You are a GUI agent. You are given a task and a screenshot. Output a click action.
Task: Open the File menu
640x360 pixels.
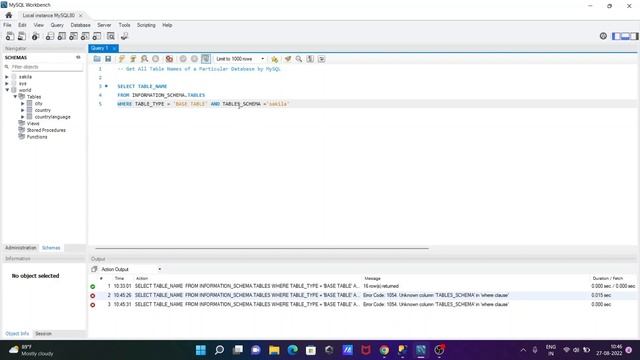7,25
